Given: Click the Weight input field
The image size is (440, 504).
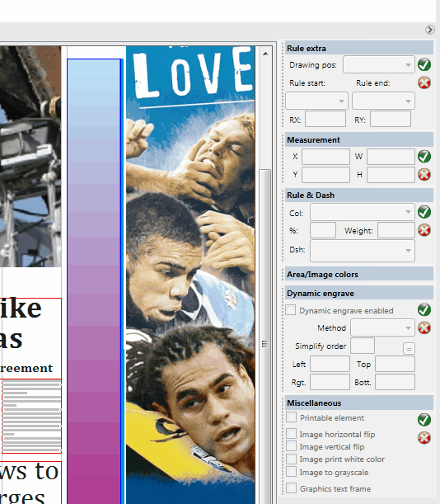Looking at the screenshot, I should 396,230.
